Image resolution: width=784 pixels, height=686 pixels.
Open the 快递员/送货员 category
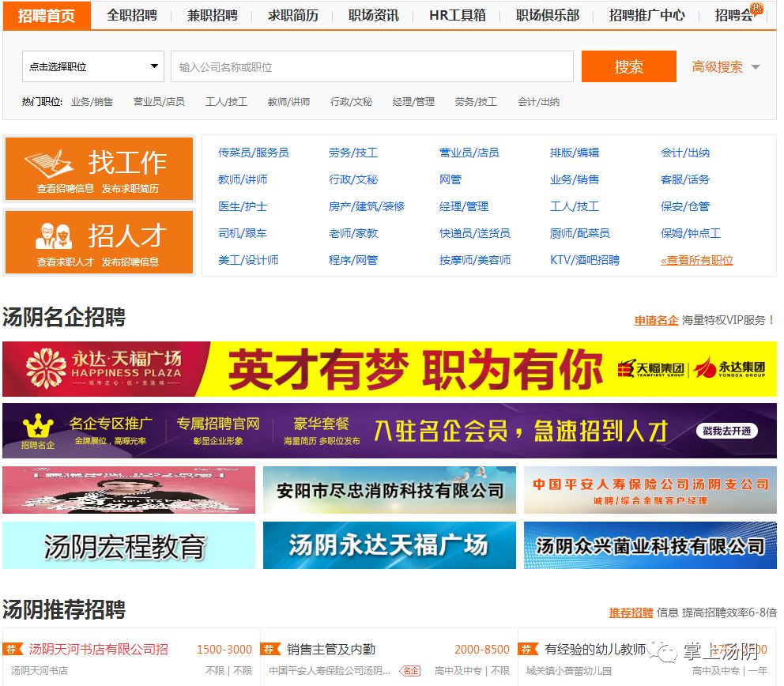(475, 233)
